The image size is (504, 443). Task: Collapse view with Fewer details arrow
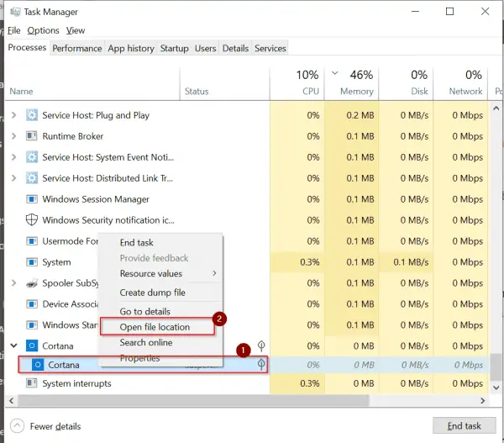[17, 426]
